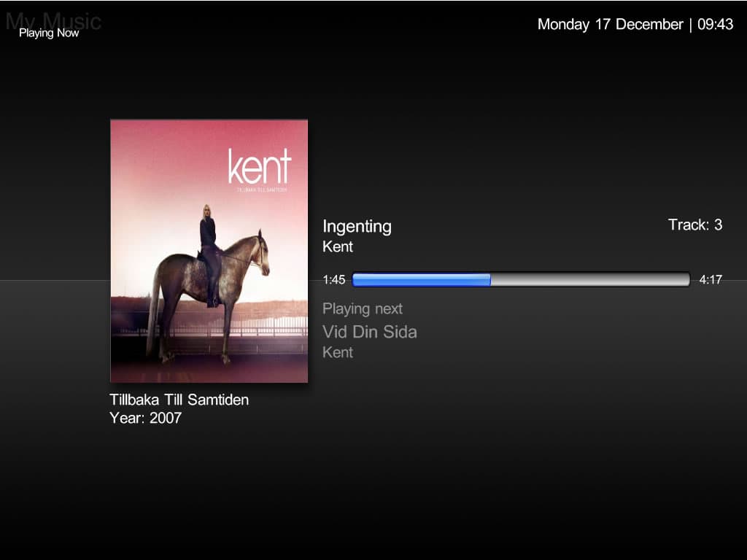Click the date Monday 17 December

click(x=611, y=24)
